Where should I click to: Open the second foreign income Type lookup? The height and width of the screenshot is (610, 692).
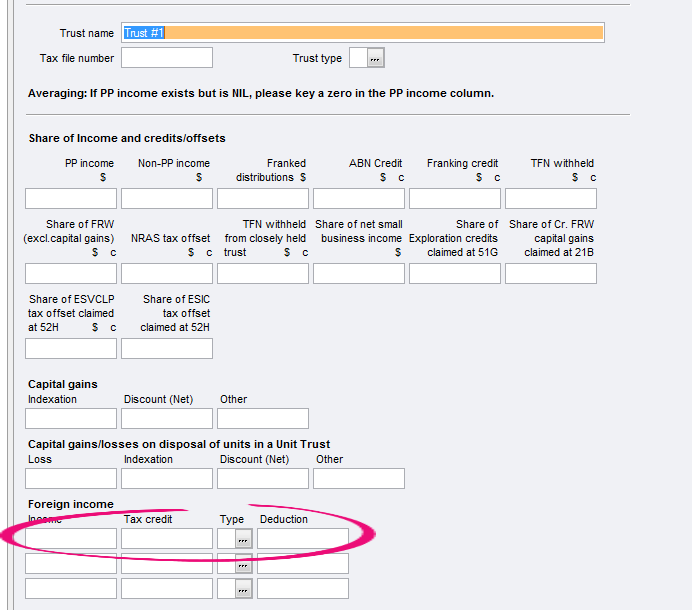click(244, 564)
